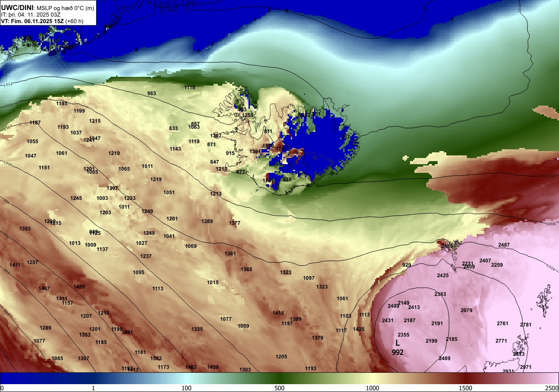Viewport: 559px width, 392px height.
Task: Click the 1089 height value
Action: (243, 326)
